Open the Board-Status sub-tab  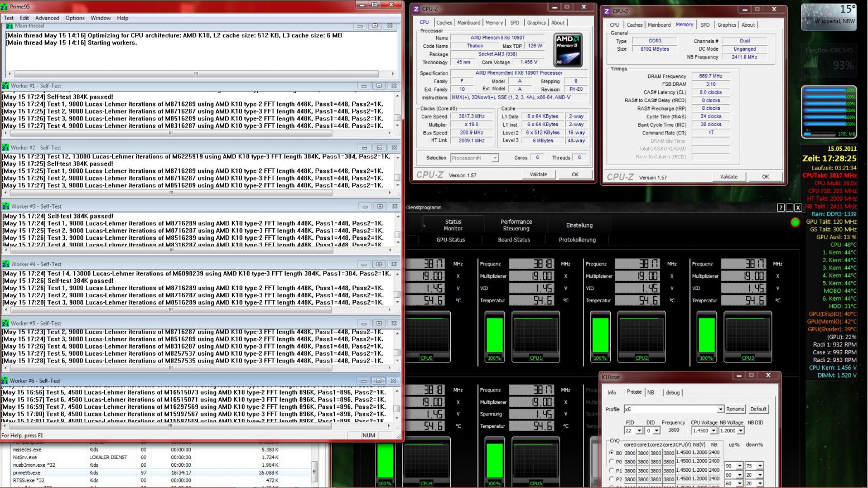(x=514, y=240)
